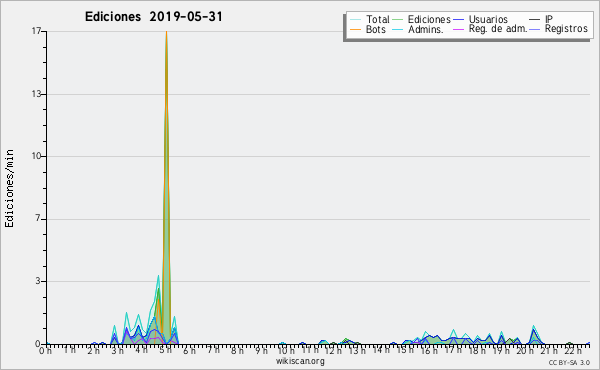Click the 'CC BY-SA 3.0' license text
The height and width of the screenshot is (370, 600).
point(569,362)
